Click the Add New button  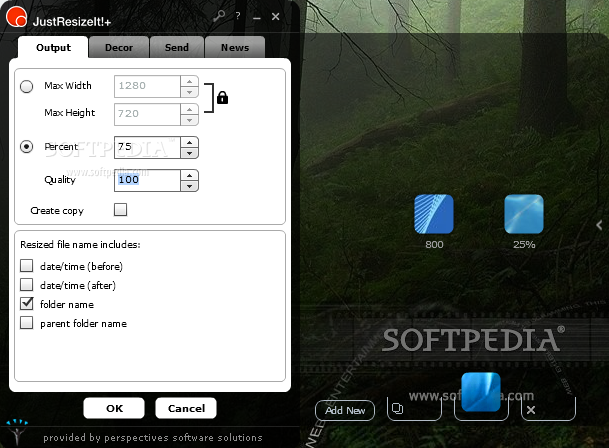345,410
